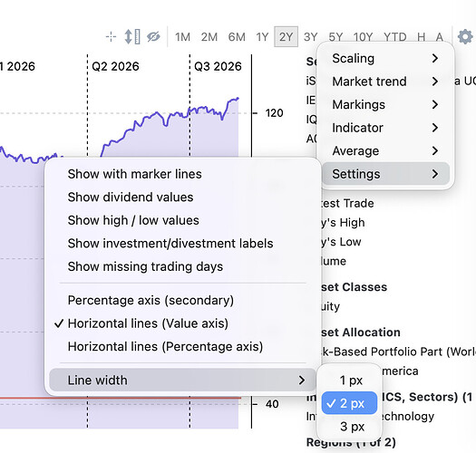Expand the Market trend submenu

pos(385,82)
